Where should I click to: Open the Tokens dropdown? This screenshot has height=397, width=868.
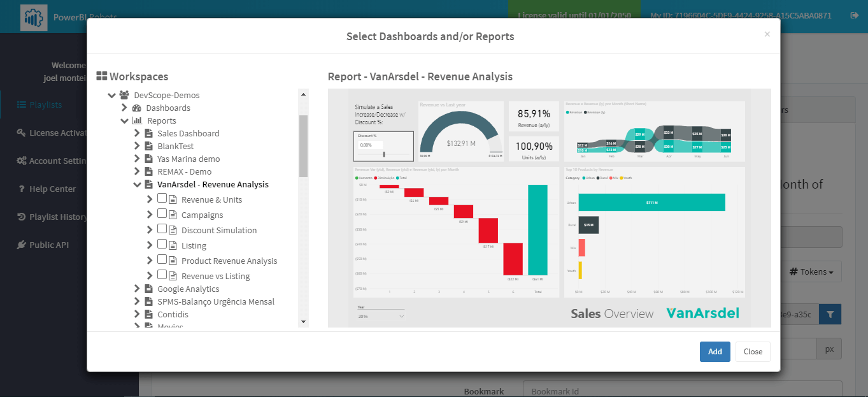click(811, 272)
